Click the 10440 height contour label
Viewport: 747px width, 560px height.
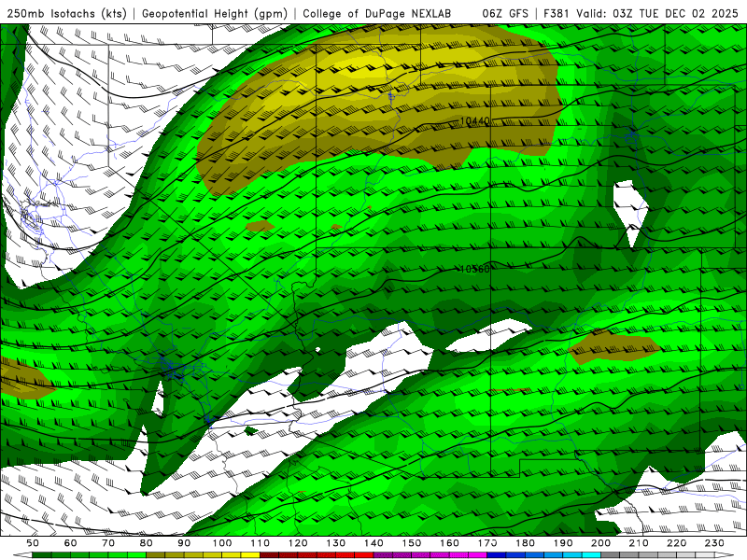pos(475,121)
